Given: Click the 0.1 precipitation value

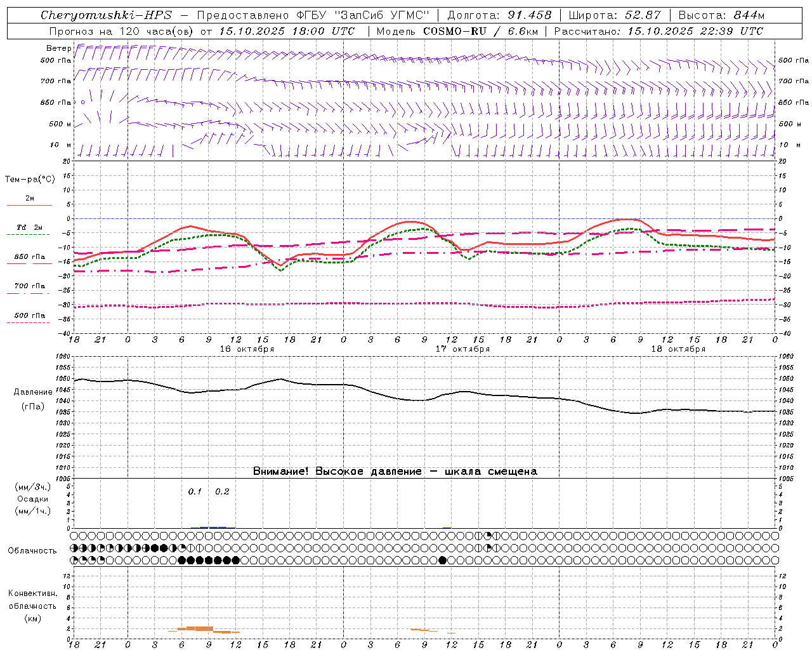Looking at the screenshot, I should (195, 491).
